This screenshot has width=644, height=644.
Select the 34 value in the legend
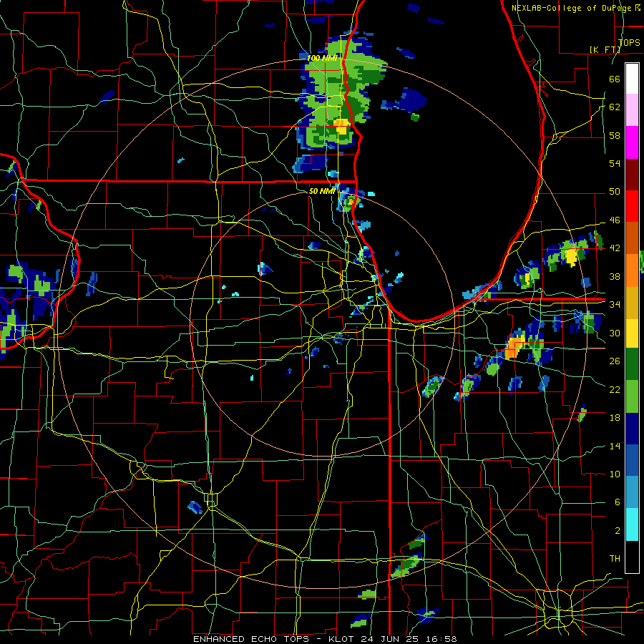(615, 305)
